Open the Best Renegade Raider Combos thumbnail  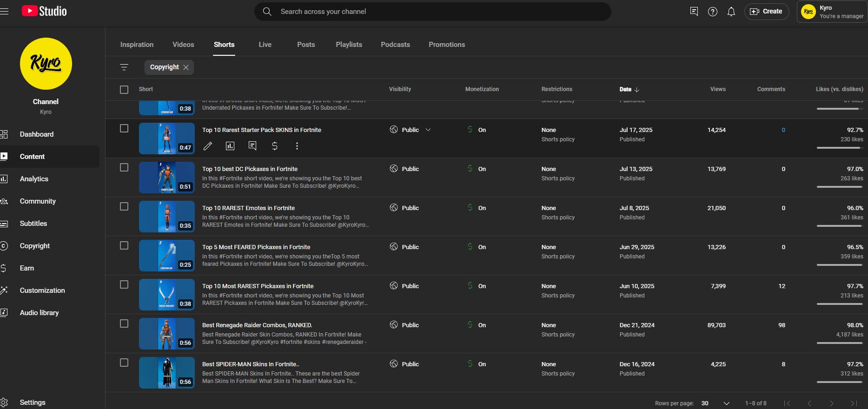(x=167, y=334)
